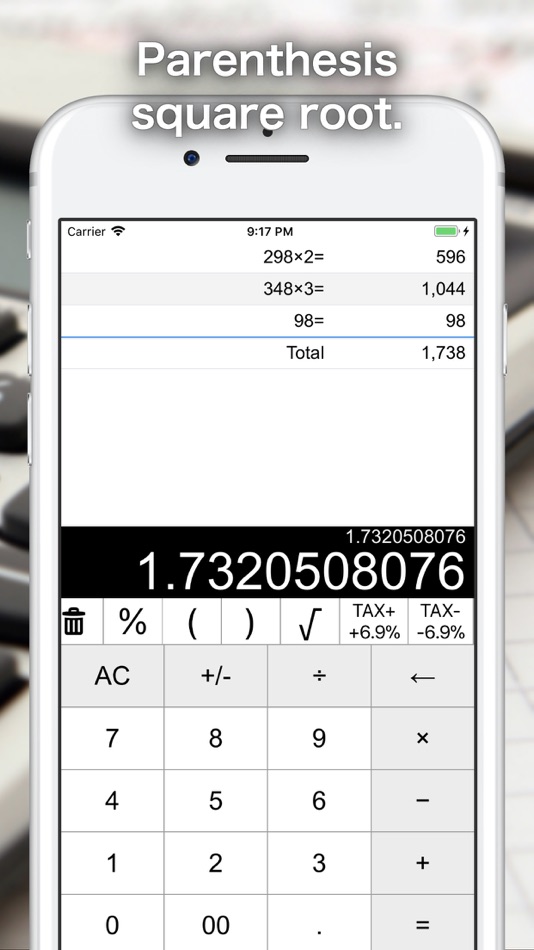Tap the single 0 key
This screenshot has height=950, width=534.
112,923
